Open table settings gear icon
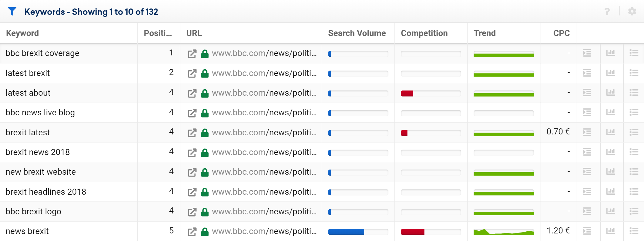Screen dimensions: 644x241 point(632,12)
